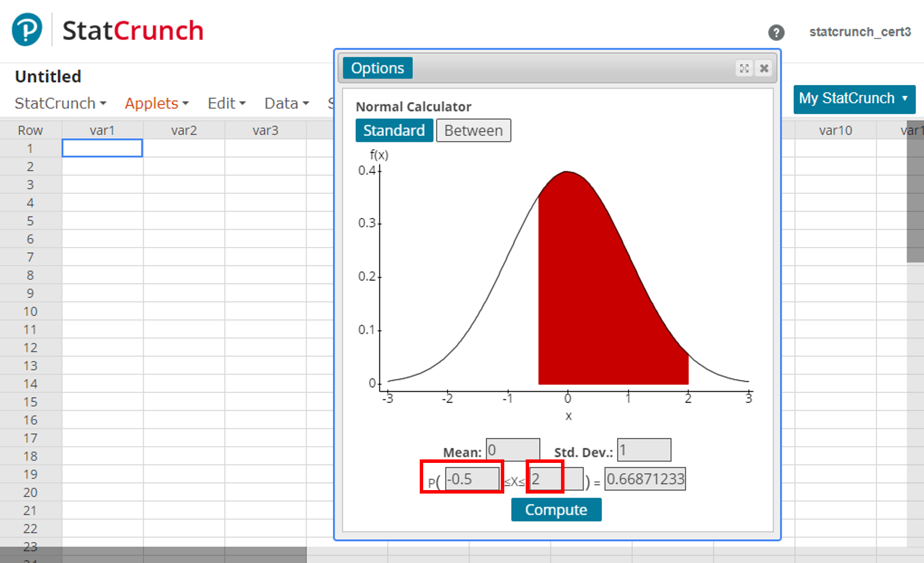The height and width of the screenshot is (563, 924).
Task: Select row number 15
Action: click(x=30, y=402)
